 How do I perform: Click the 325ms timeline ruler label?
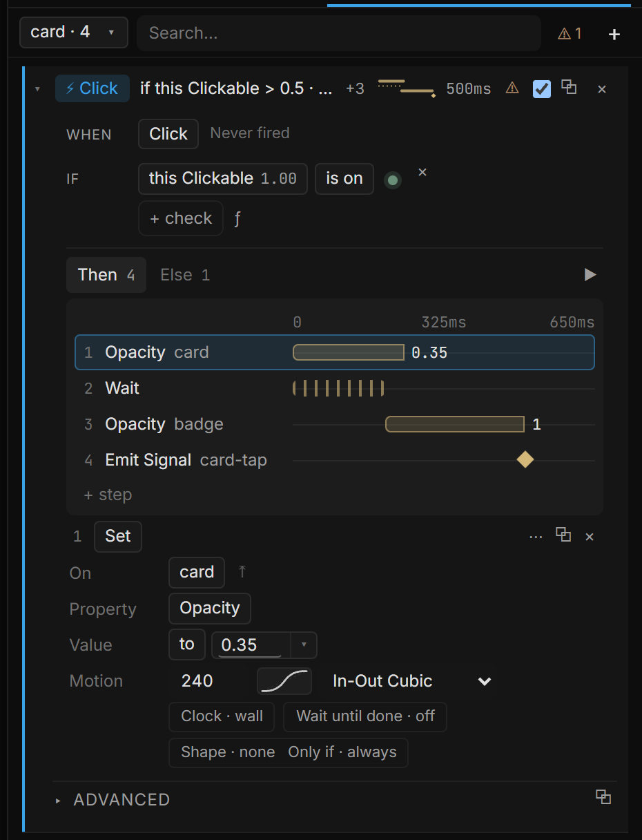pyautogui.click(x=444, y=323)
